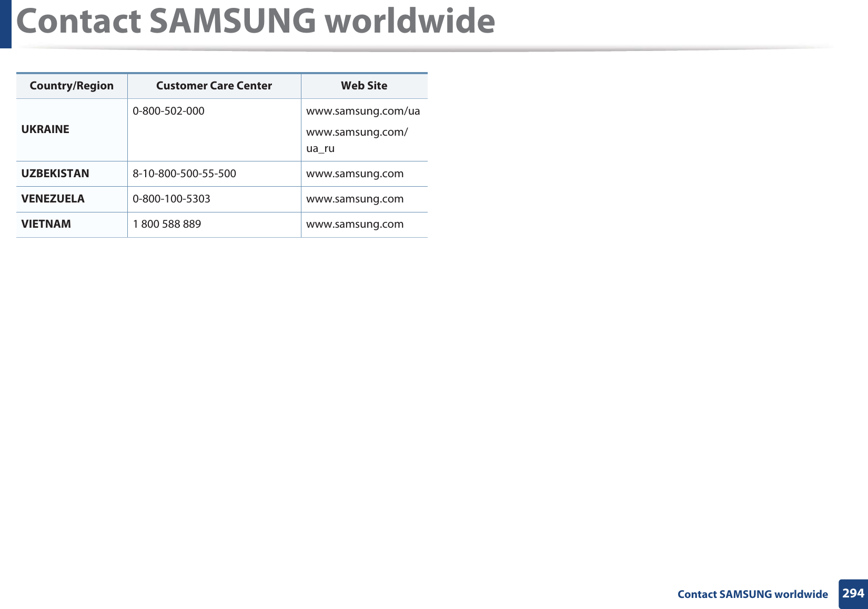Click the Contact SAMSUNG worldwide footer text
The image size is (868, 609).
coord(752,594)
